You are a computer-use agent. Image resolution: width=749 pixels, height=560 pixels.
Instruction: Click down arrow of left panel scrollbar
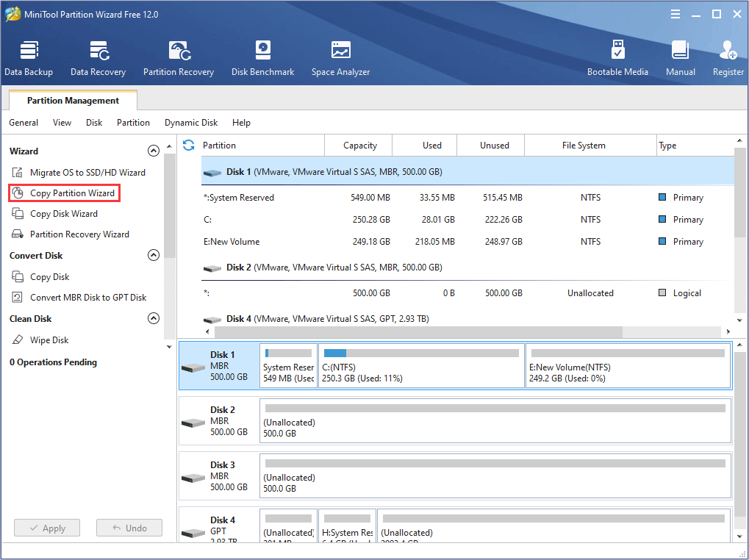(169, 347)
